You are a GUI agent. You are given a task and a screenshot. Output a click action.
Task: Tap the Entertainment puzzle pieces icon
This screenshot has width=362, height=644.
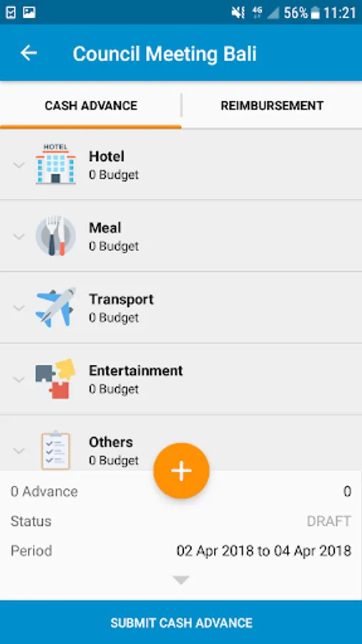click(55, 379)
